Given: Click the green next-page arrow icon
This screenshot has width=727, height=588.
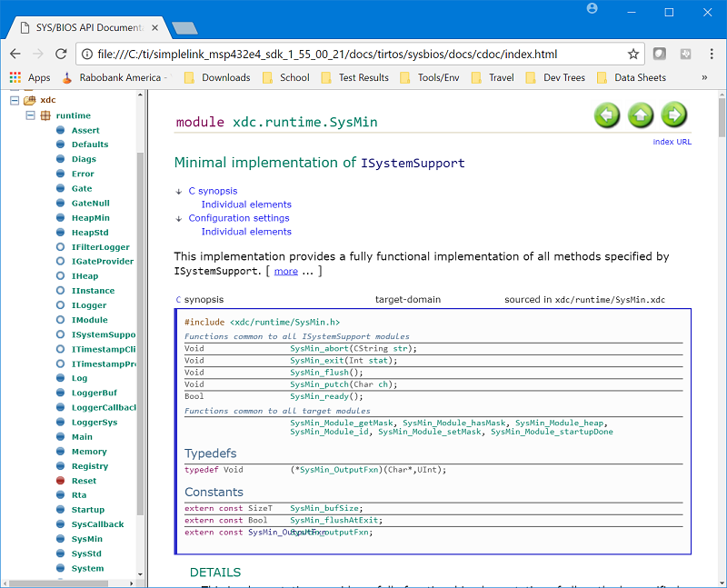Looking at the screenshot, I should pyautogui.click(x=673, y=115).
